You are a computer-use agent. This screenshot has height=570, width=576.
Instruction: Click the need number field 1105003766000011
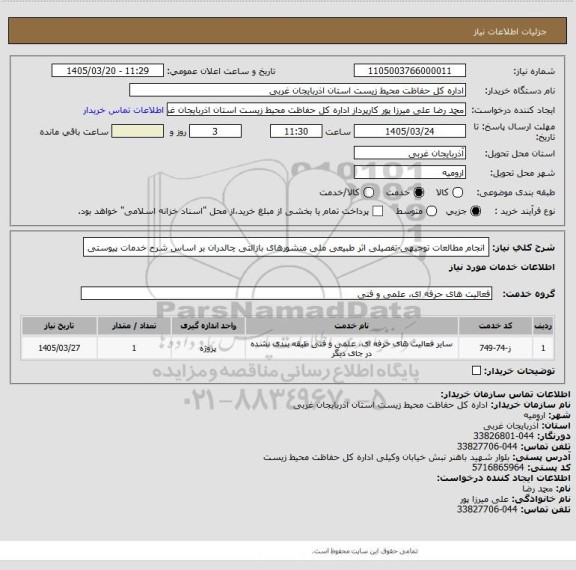410,71
